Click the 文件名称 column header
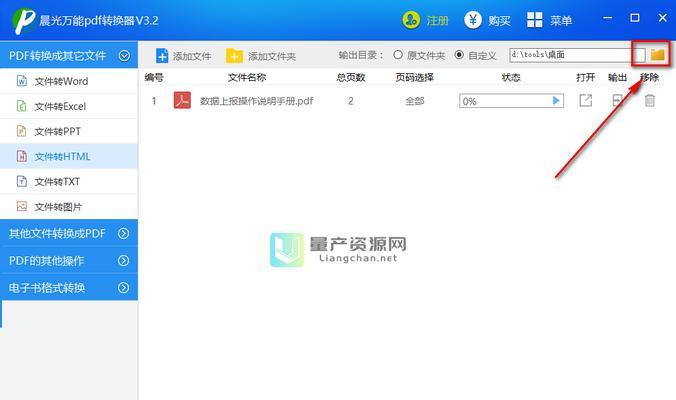The width and height of the screenshot is (676, 400). 247,78
